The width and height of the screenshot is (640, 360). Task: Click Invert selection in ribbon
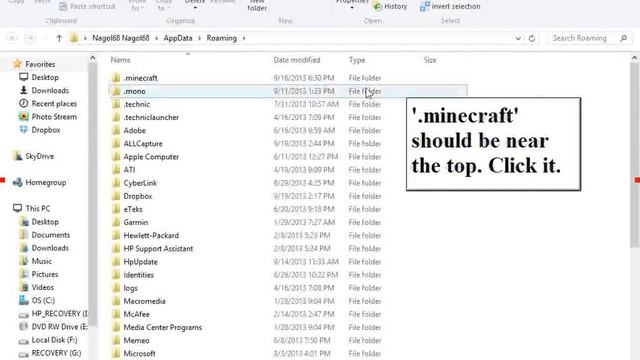pos(450,7)
